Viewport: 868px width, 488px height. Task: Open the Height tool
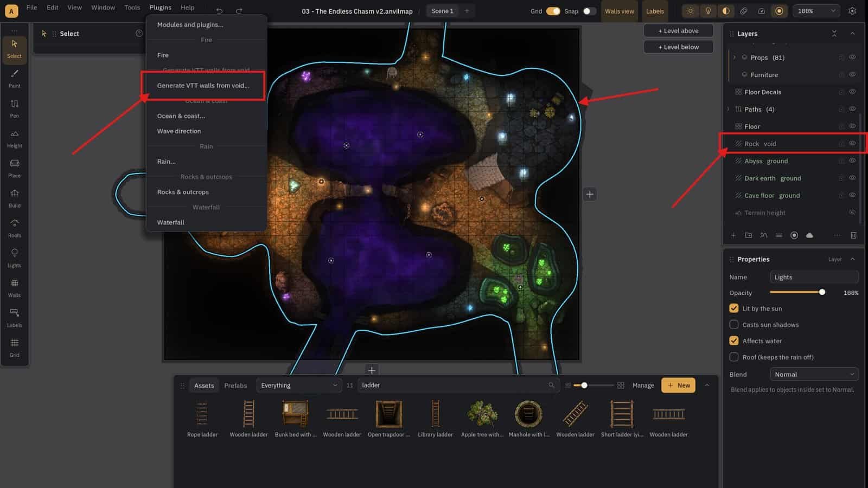pos(15,138)
